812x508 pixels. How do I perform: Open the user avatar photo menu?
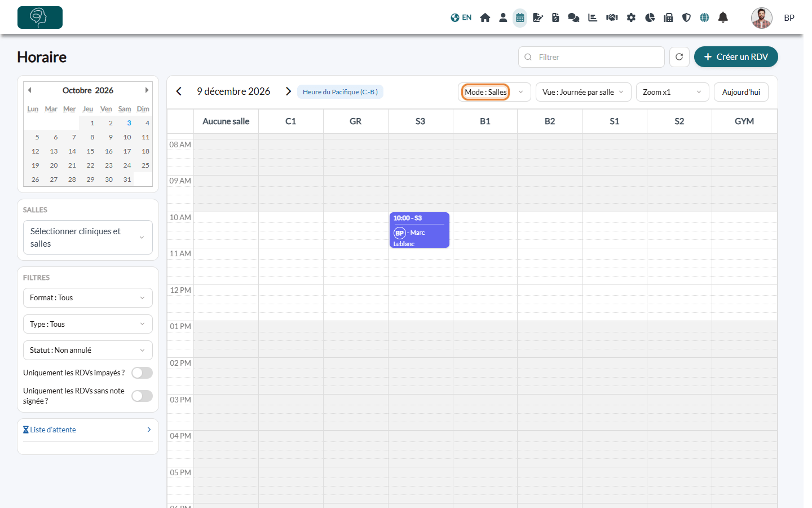coord(762,18)
